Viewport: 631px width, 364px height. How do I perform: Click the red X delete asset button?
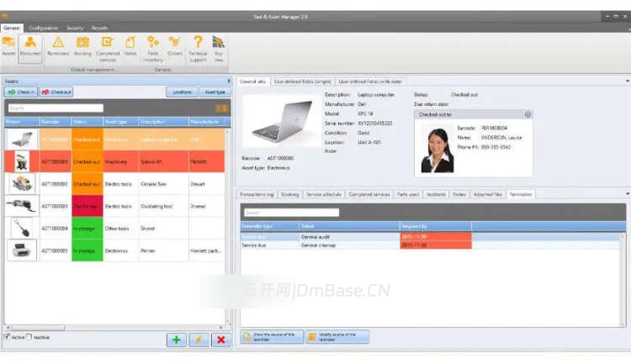(x=220, y=339)
